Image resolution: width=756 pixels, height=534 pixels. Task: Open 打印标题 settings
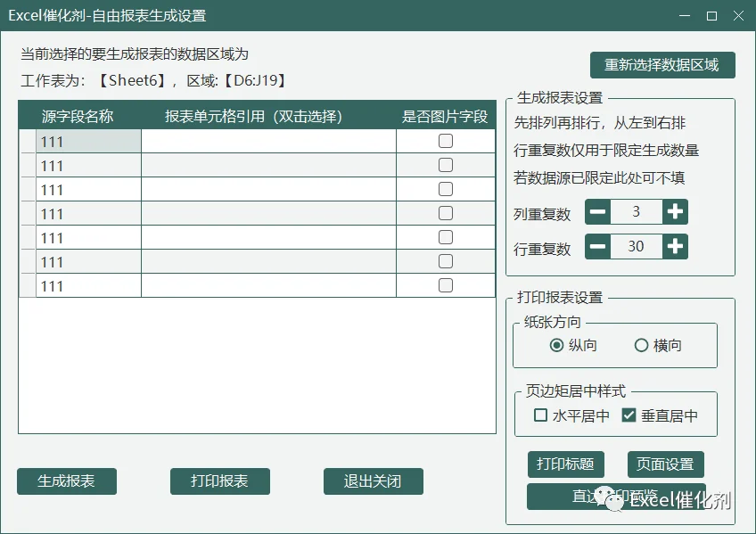565,464
